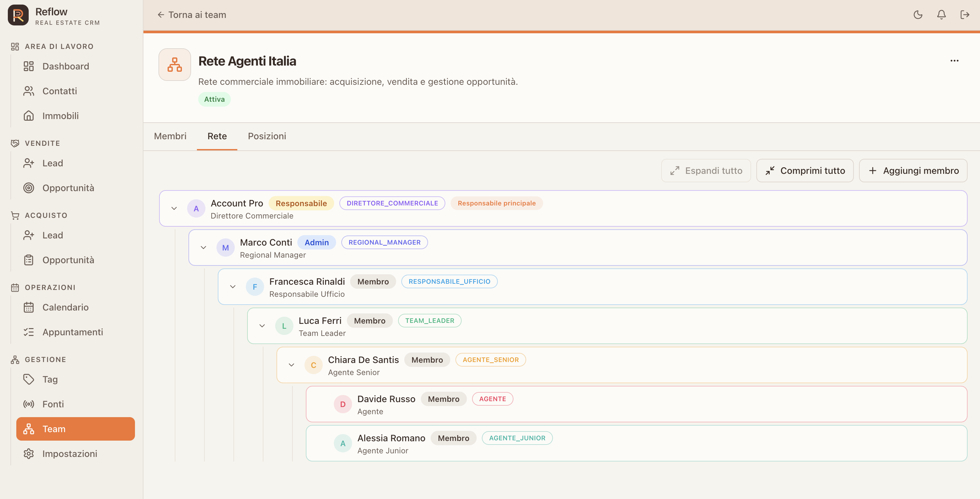Toggle dark mode with the moon icon

pos(918,15)
